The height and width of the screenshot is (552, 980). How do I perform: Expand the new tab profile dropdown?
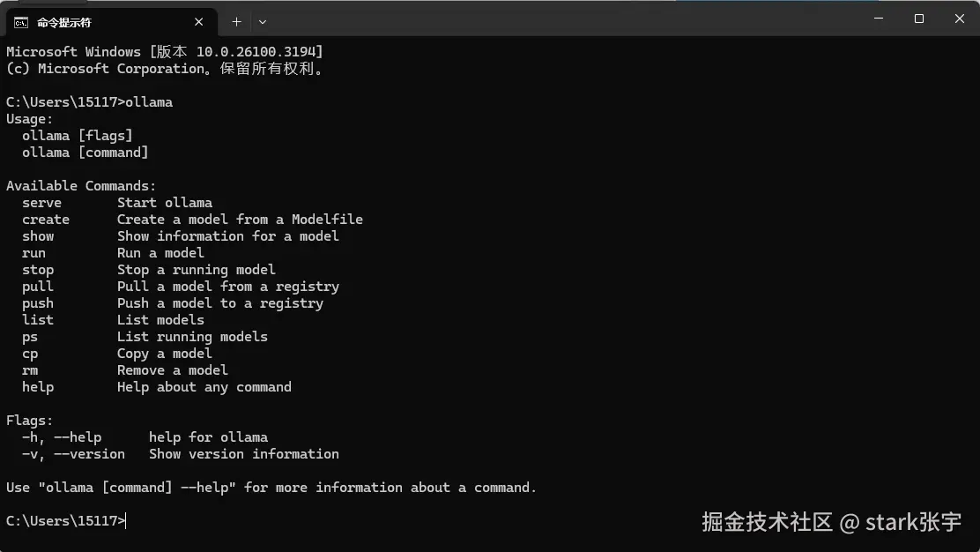click(x=263, y=22)
